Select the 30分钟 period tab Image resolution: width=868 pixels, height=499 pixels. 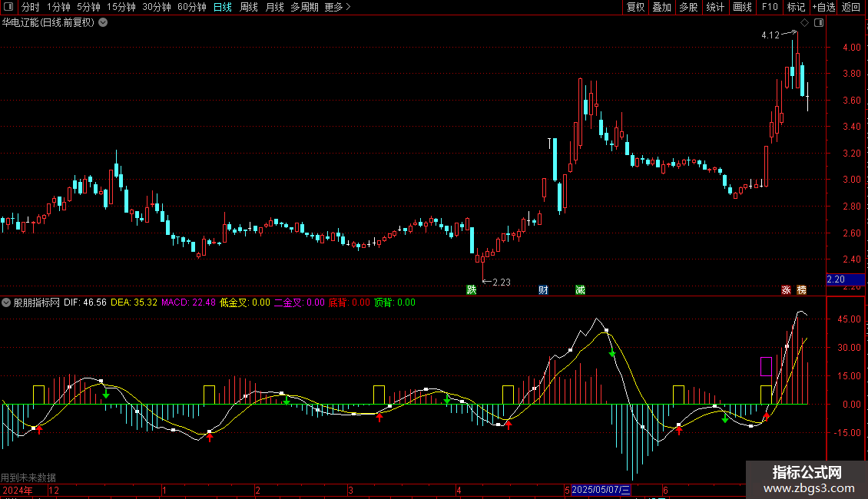(x=157, y=7)
